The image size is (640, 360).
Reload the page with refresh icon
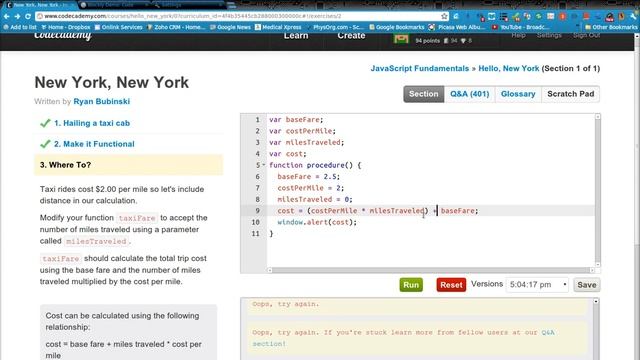pyautogui.click(x=28, y=16)
